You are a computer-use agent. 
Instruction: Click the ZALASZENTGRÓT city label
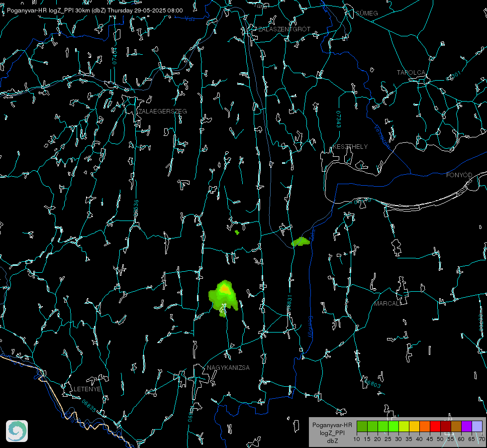point(284,29)
